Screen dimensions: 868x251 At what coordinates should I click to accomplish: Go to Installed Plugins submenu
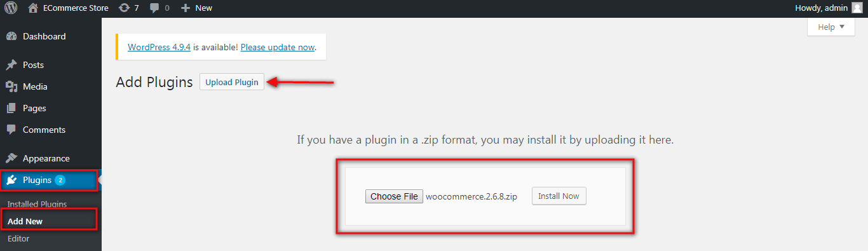(x=37, y=204)
